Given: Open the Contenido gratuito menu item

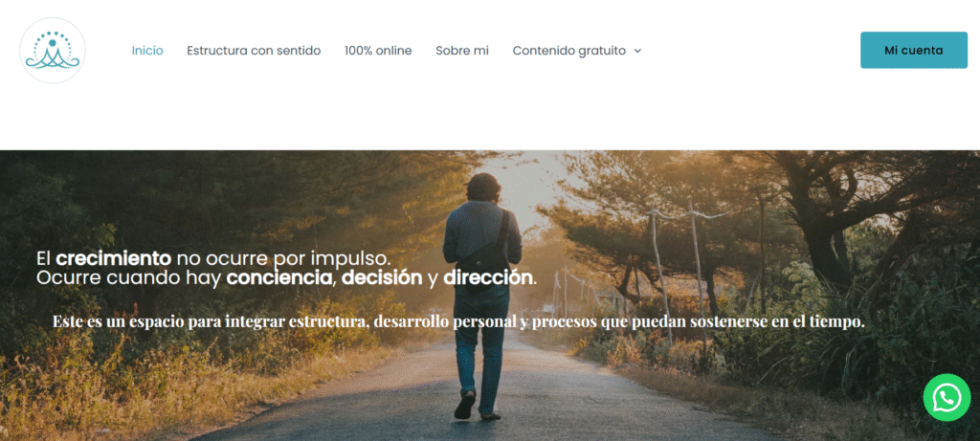Looking at the screenshot, I should pyautogui.click(x=568, y=51).
